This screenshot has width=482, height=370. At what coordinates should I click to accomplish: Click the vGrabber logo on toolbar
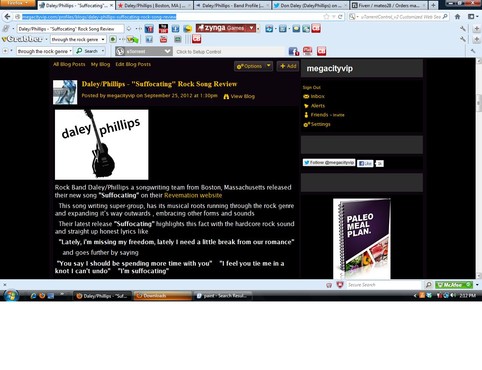point(22,39)
